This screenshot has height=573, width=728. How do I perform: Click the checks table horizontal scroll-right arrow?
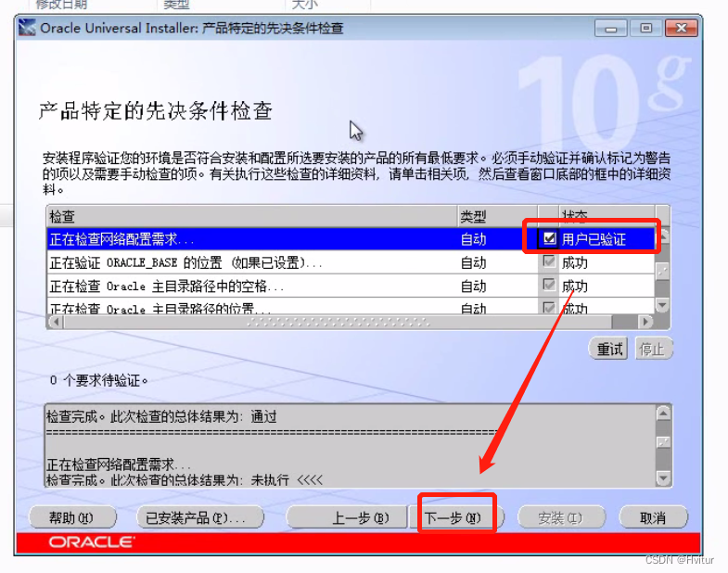[645, 322]
